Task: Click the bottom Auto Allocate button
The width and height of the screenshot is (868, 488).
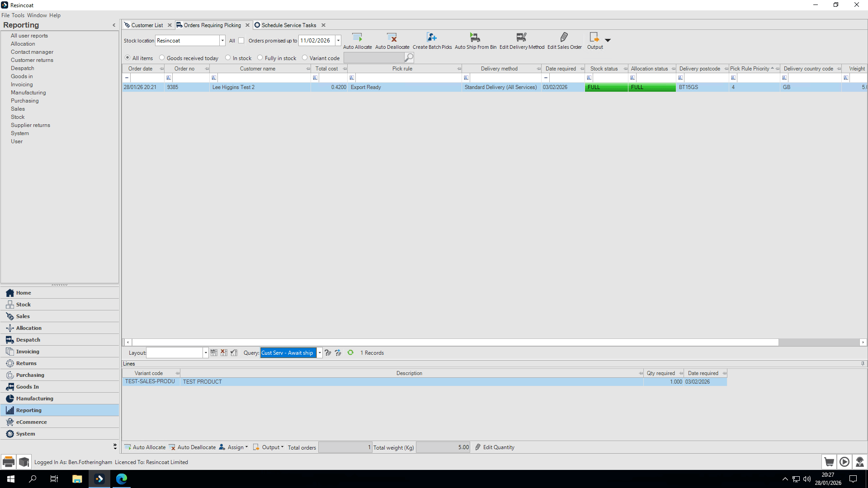Action: click(x=145, y=447)
